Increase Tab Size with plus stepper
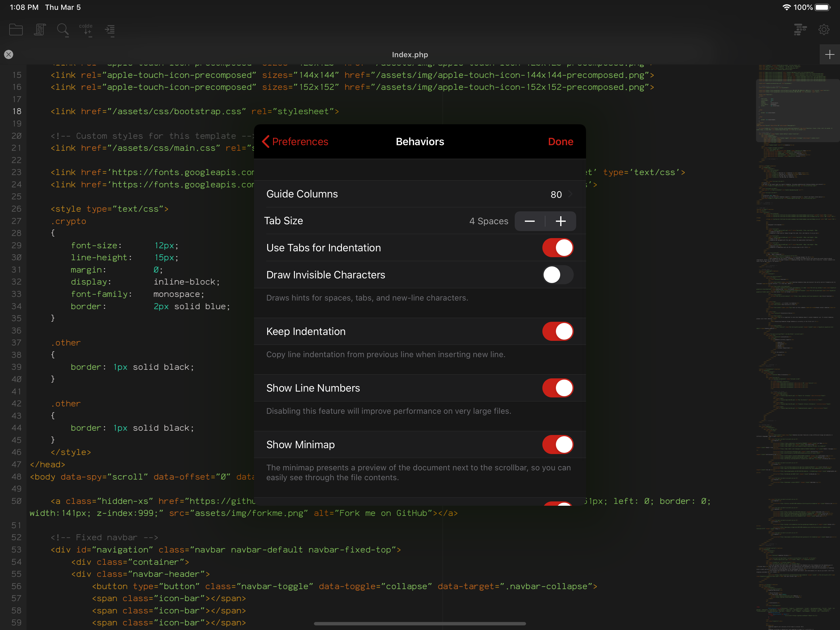The height and width of the screenshot is (630, 840). (561, 221)
